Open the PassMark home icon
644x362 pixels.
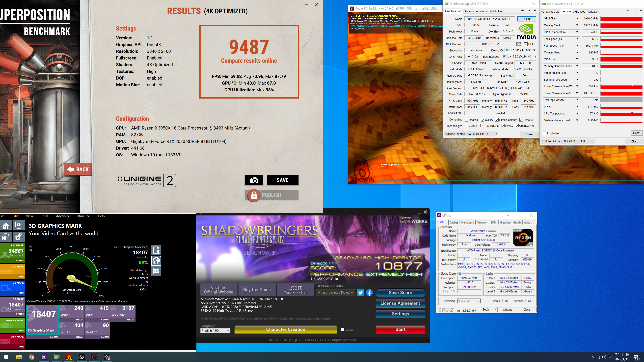pyautogui.click(x=6, y=225)
